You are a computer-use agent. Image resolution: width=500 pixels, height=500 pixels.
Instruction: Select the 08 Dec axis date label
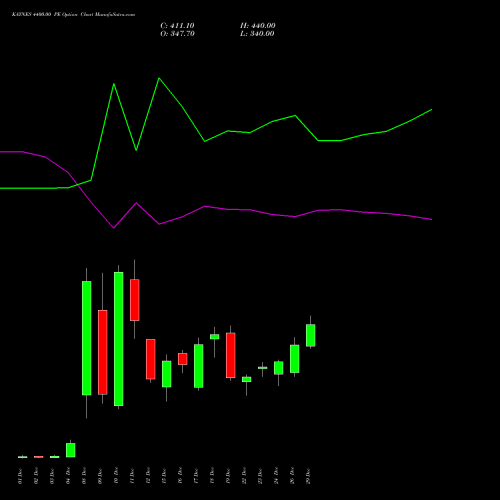point(84,476)
